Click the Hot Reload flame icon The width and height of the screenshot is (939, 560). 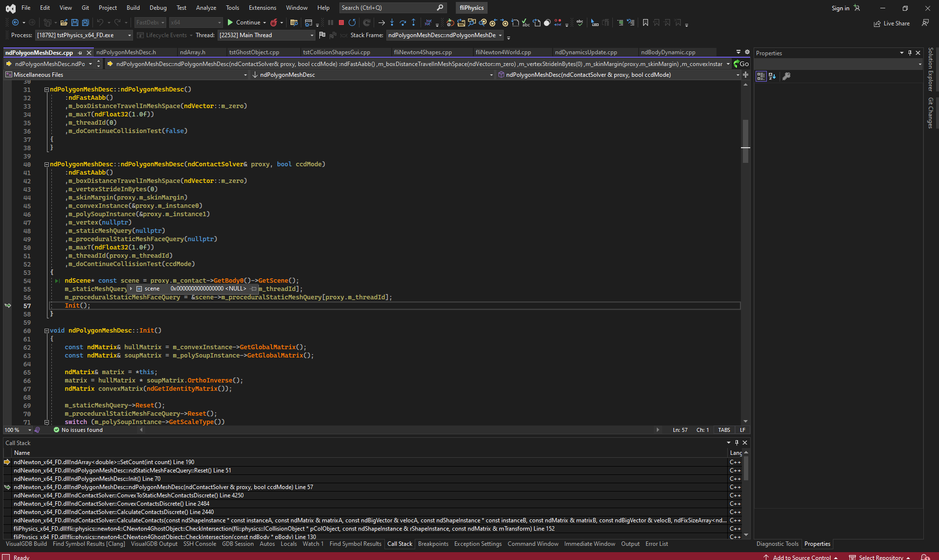(274, 22)
